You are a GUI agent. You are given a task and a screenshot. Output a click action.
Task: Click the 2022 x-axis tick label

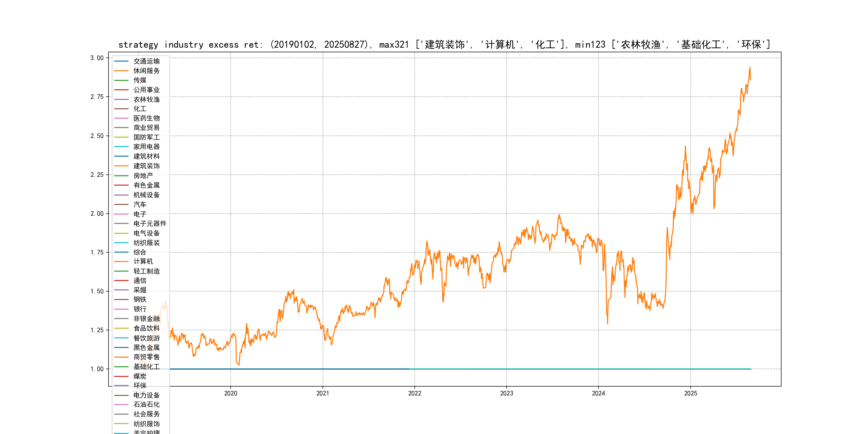[414, 393]
